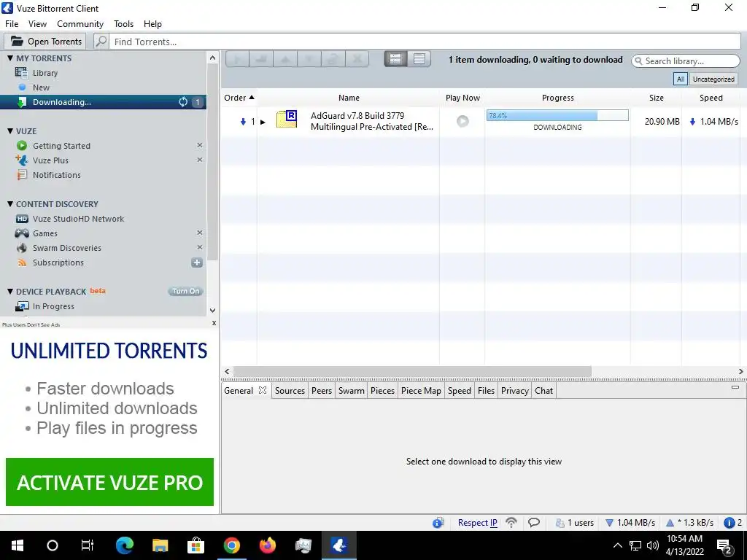Viewport: 747px width, 560px height.
Task: Click the status bar users icon
Action: [560, 523]
